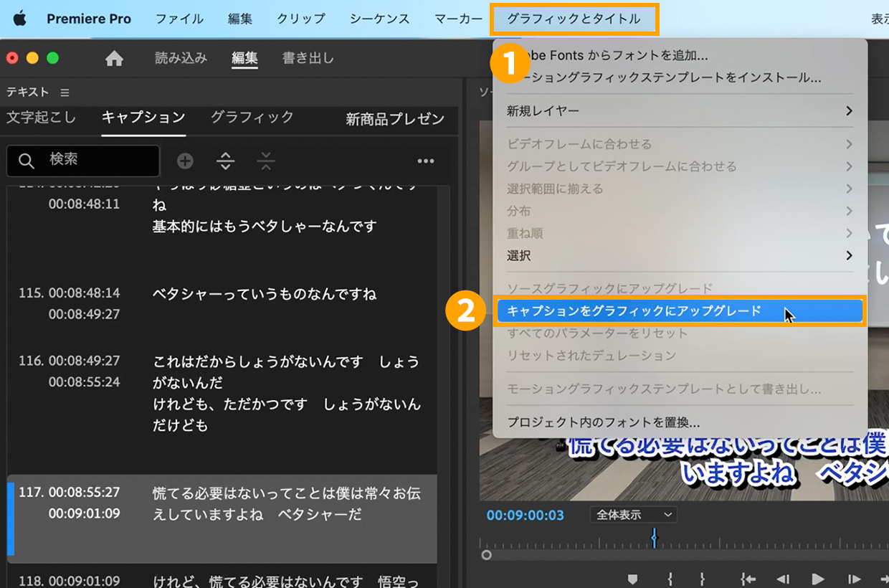Expand the 新規レイヤー submenu
This screenshot has width=889, height=588.
(x=679, y=111)
